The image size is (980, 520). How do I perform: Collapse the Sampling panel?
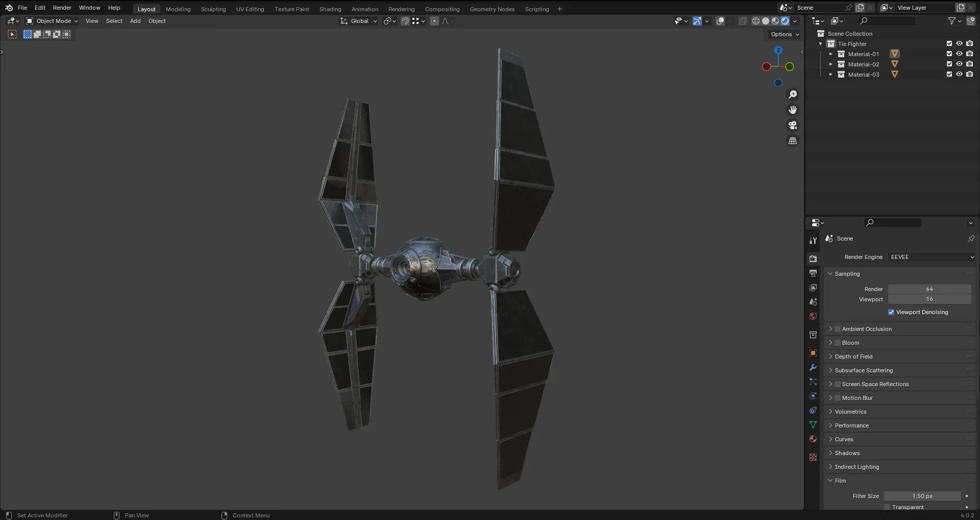click(830, 274)
